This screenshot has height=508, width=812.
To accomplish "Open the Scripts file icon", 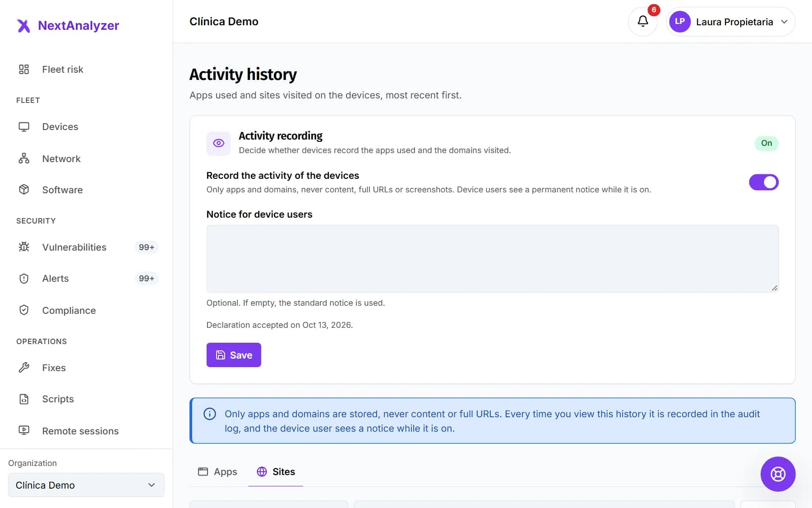I will [24, 399].
